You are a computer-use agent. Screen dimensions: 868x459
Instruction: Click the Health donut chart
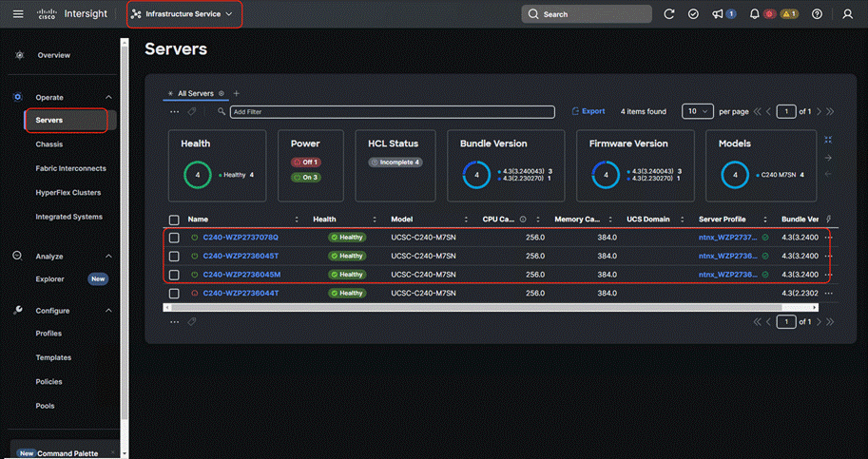pyautogui.click(x=198, y=175)
